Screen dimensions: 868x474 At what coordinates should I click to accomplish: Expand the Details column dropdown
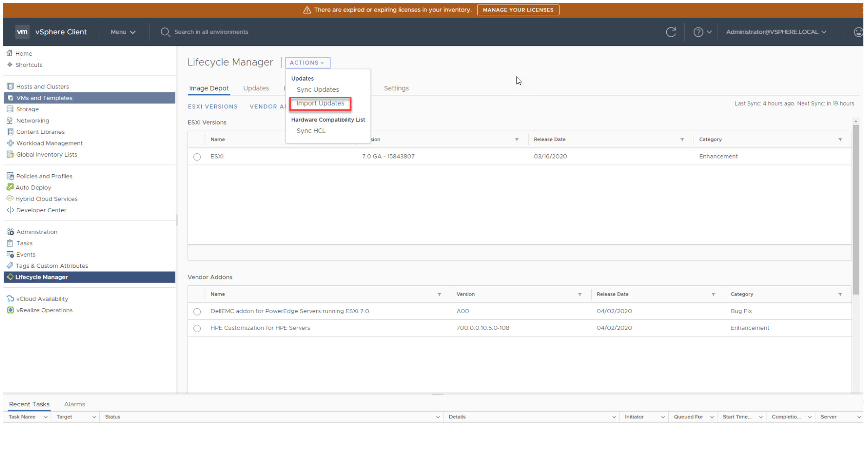pyautogui.click(x=614, y=417)
